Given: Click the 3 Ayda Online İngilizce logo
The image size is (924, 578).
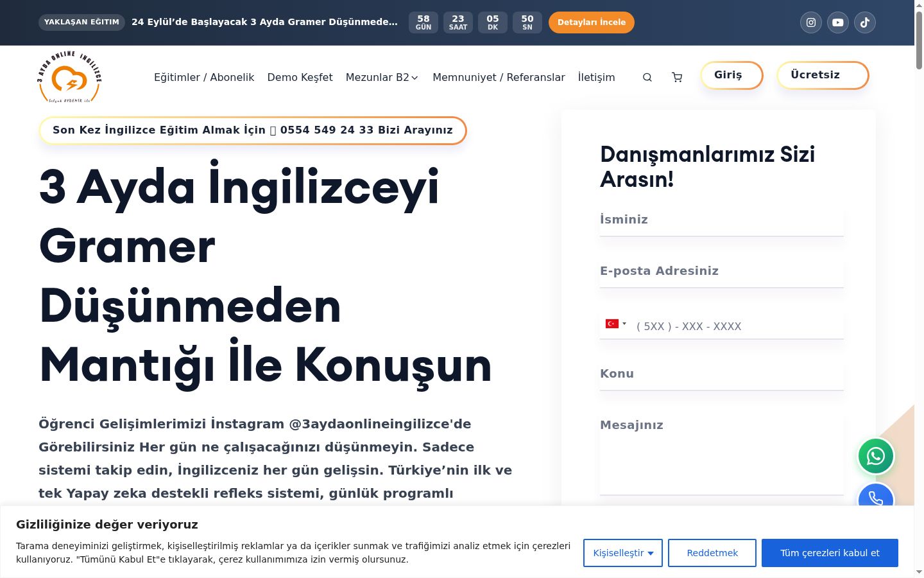Looking at the screenshot, I should pos(69,77).
